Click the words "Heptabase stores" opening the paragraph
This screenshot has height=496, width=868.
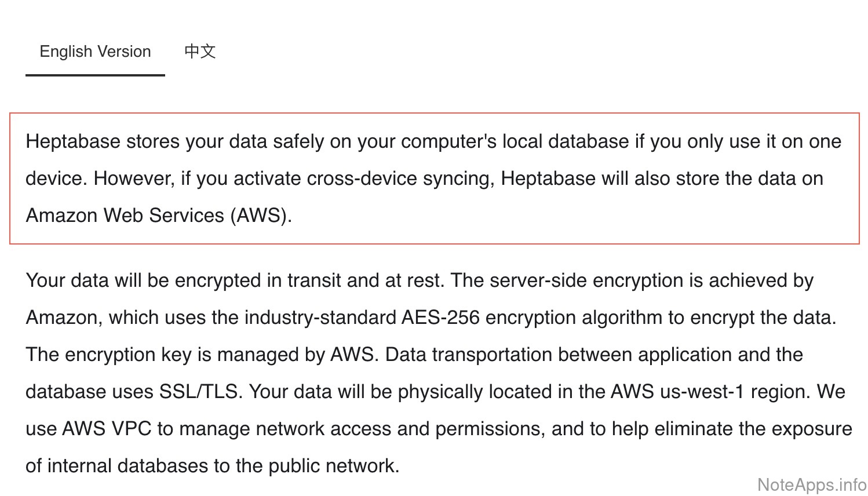click(x=102, y=141)
